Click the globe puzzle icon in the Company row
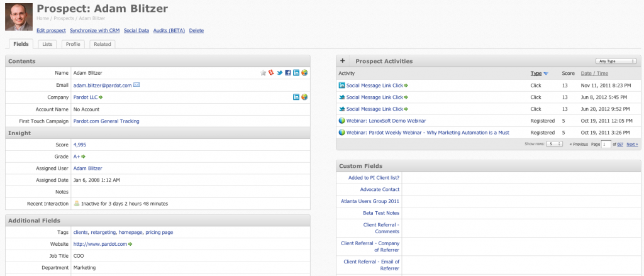644x276 pixels. coord(304,97)
